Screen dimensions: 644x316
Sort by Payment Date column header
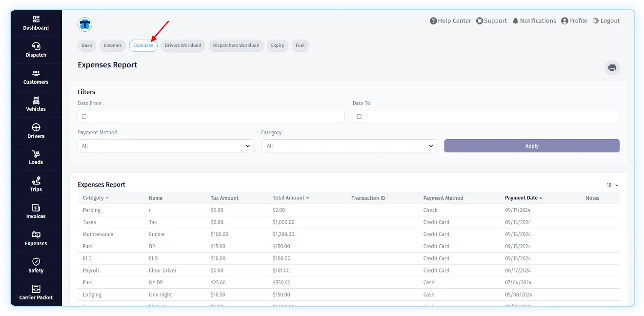click(x=523, y=198)
